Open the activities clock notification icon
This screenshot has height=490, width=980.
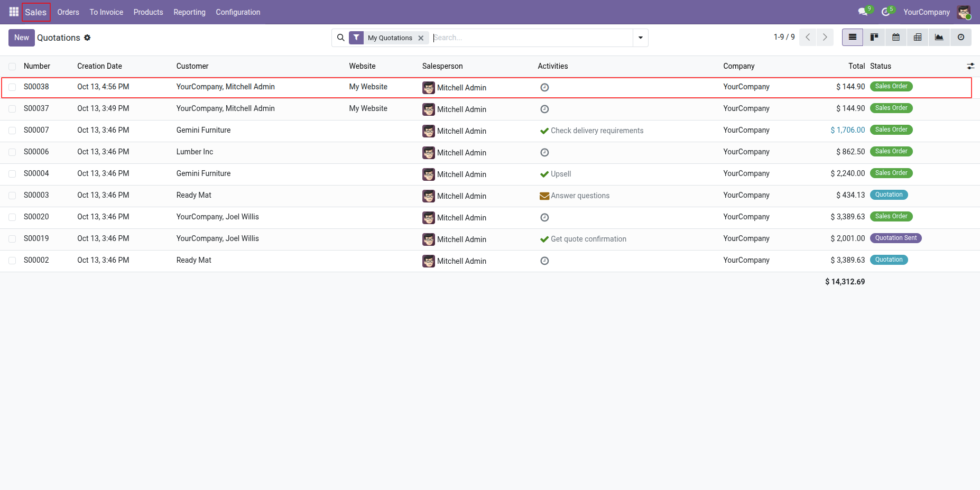(x=886, y=12)
